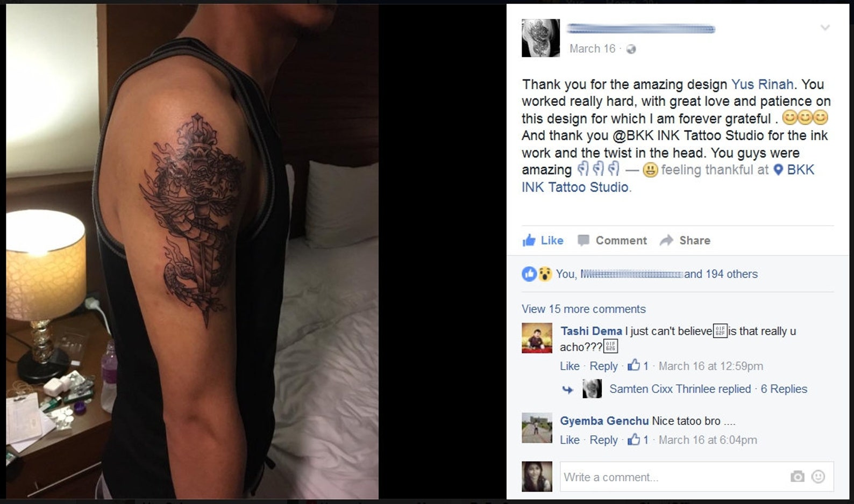Click the globe privacy icon next to March 16
This screenshot has width=854, height=504.
click(631, 49)
